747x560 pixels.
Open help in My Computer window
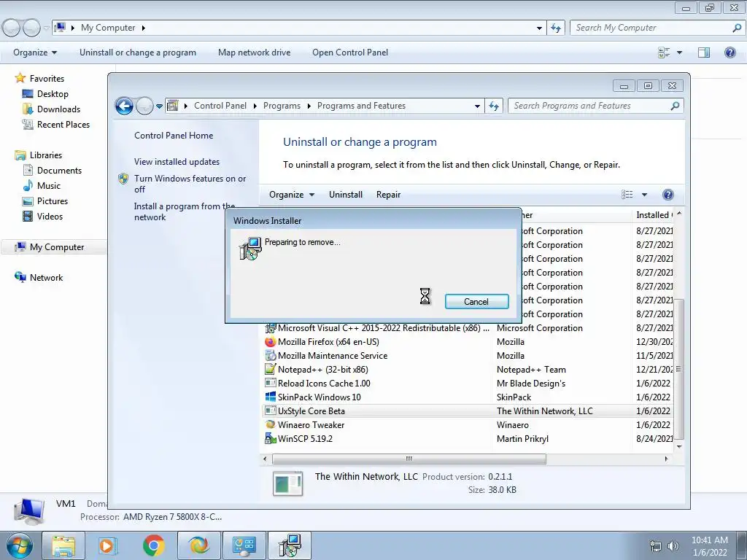pyautogui.click(x=729, y=52)
